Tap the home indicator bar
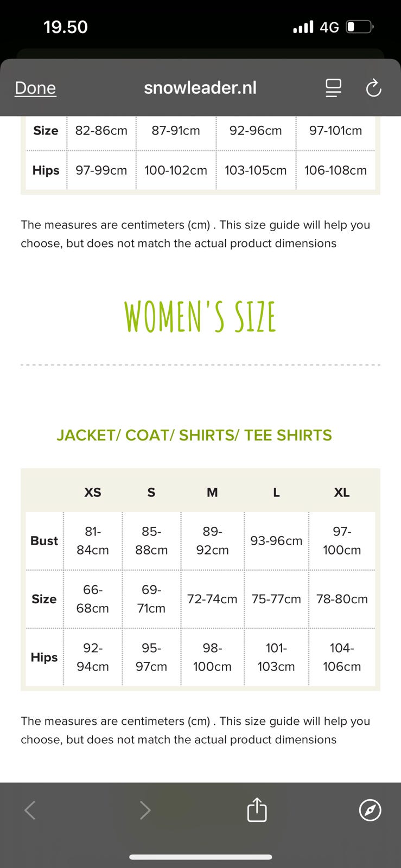This screenshot has width=401, height=868. pyautogui.click(x=200, y=857)
